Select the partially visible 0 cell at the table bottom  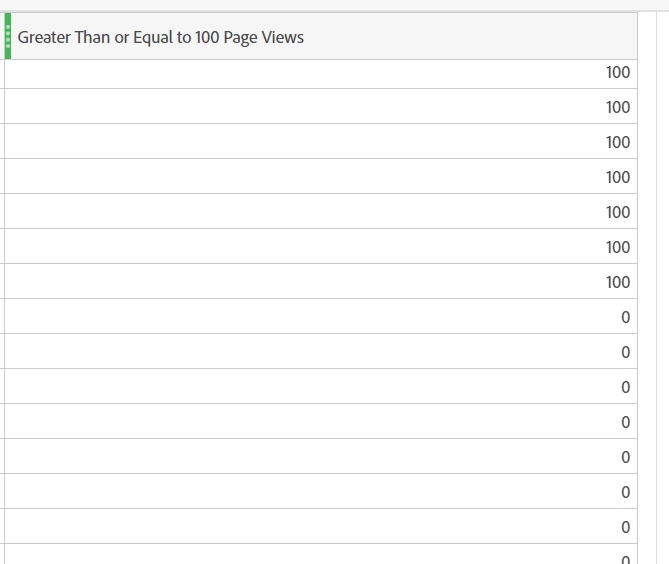[x=321, y=554]
